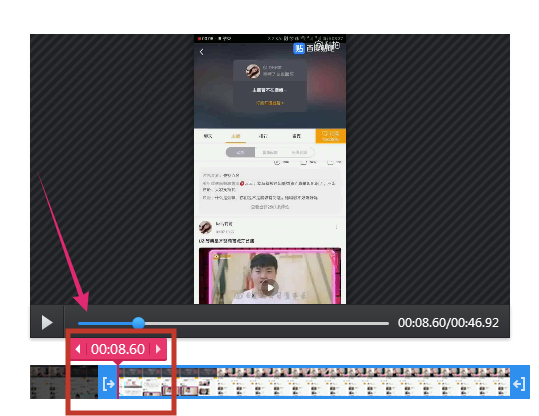Click the grey selected segment of the pill filter
This screenshot has width=539, height=416.
(241, 152)
